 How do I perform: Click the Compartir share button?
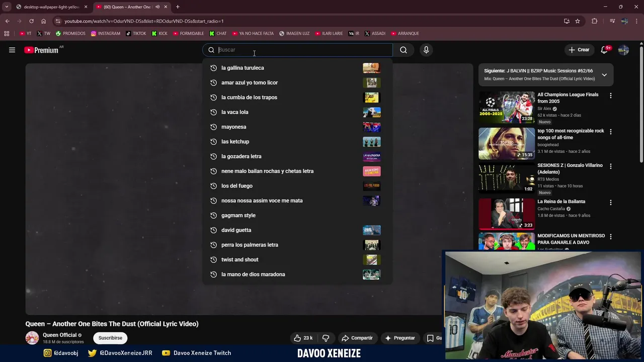click(357, 338)
